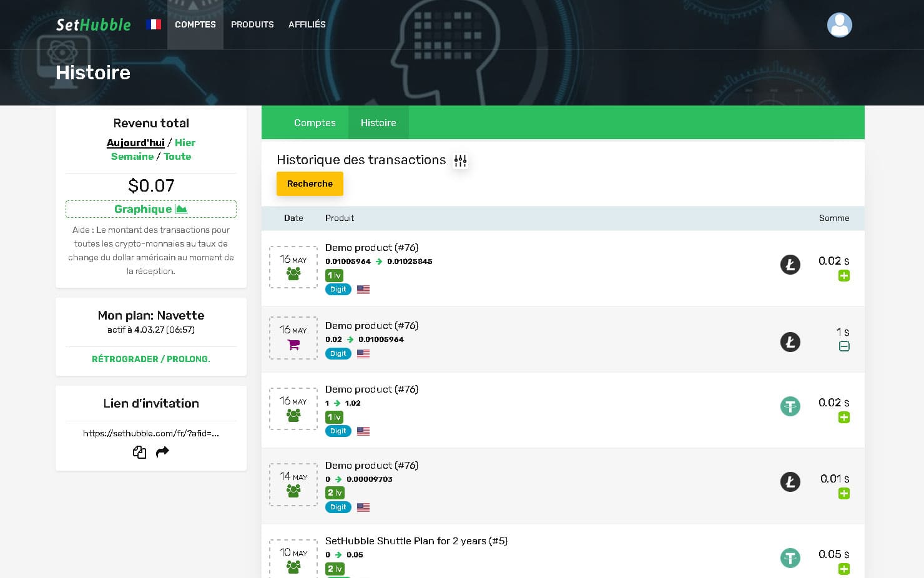
Task: Switch to the Comptes tab
Action: [x=315, y=122]
